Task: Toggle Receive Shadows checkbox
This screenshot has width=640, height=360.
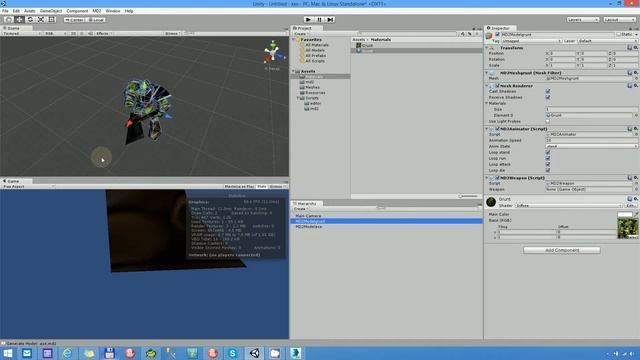Action: point(548,97)
